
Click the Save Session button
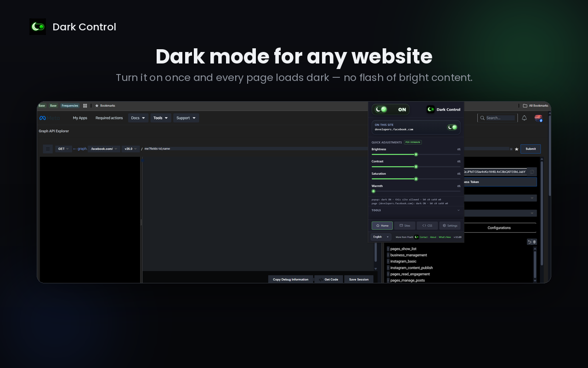(359, 279)
